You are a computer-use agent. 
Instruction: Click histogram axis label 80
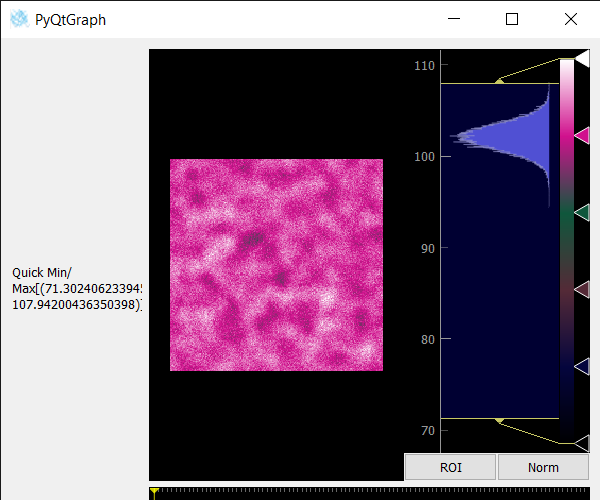tap(428, 339)
